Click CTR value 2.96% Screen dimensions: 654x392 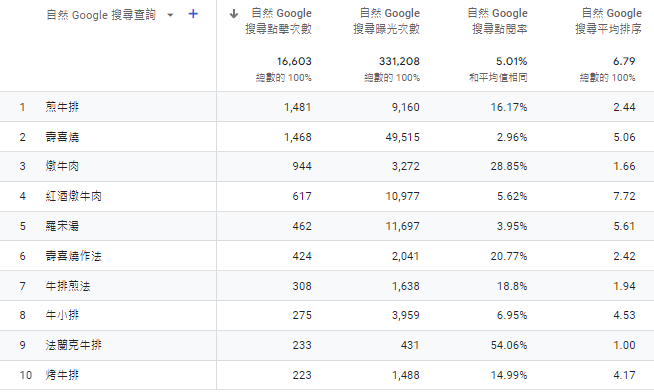click(x=512, y=137)
